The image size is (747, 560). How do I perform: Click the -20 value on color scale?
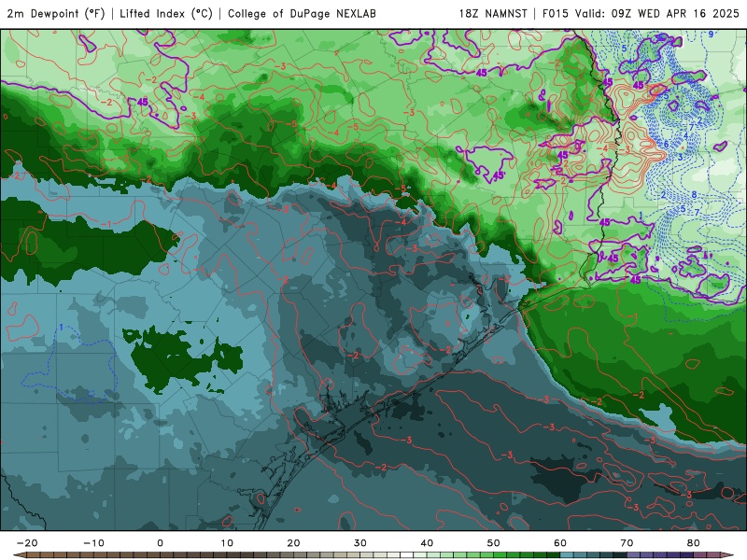[x=27, y=543]
